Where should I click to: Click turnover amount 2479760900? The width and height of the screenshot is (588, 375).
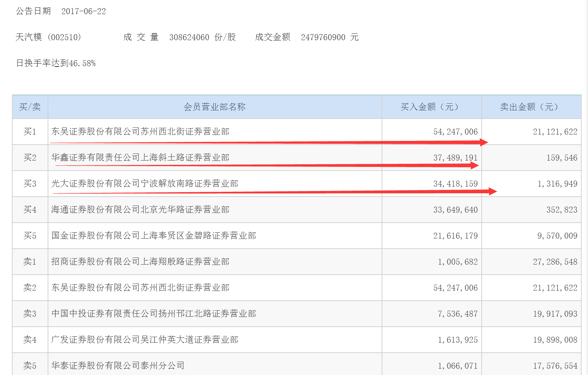point(323,37)
